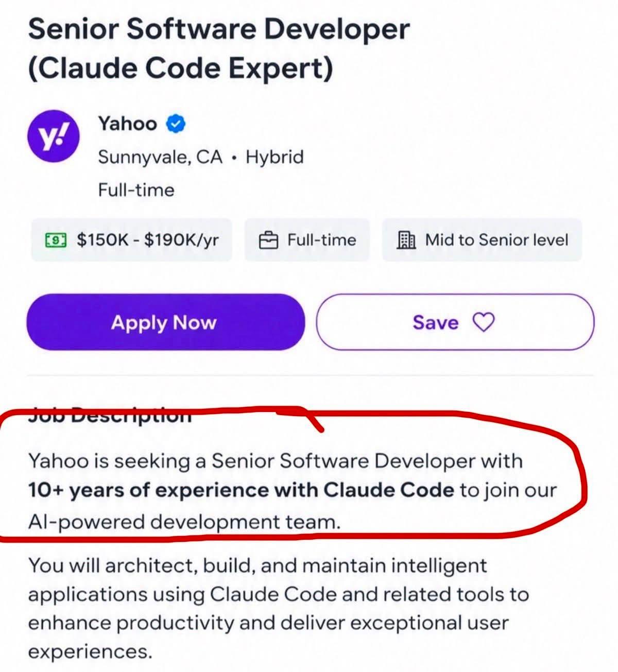Select the $150K - $190K/yr salary chip
This screenshot has width=618, height=672.
click(x=132, y=240)
